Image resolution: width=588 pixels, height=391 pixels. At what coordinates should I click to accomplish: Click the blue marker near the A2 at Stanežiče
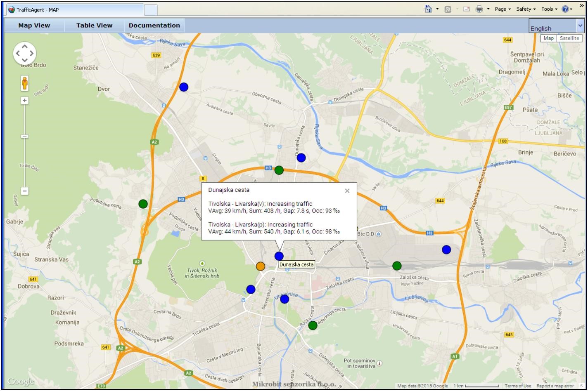click(184, 87)
